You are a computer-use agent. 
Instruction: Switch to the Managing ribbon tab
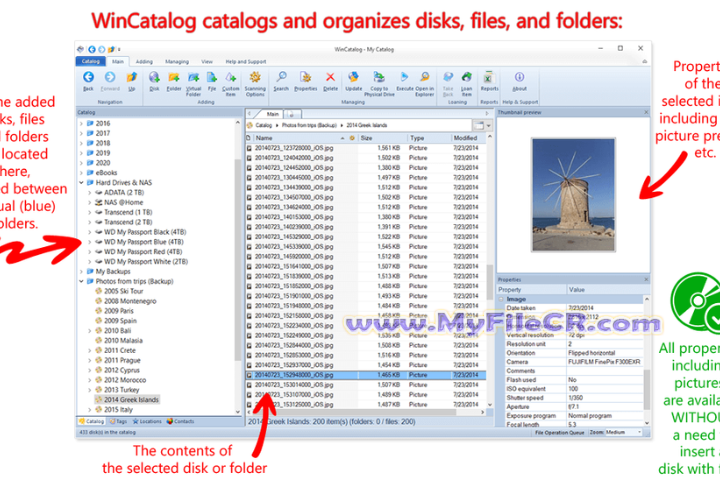point(177,62)
